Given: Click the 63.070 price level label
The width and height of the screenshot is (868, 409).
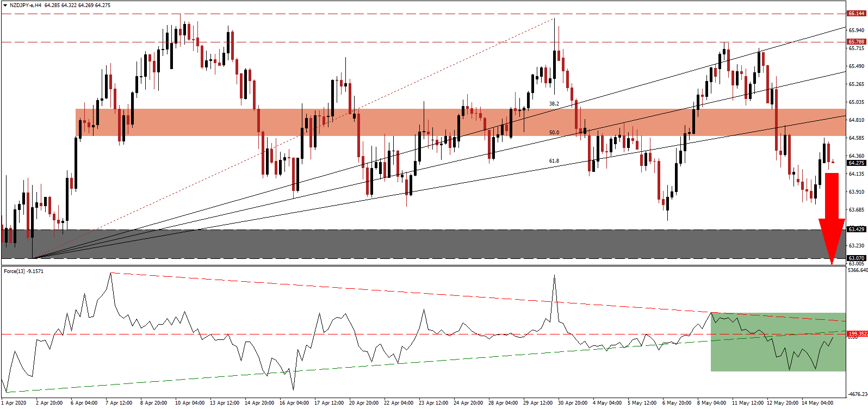Looking at the screenshot, I should pos(856,258).
